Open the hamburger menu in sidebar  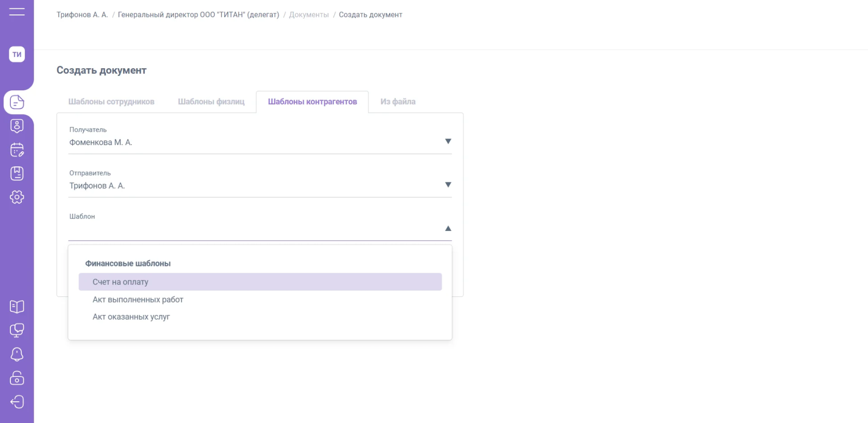point(17,11)
